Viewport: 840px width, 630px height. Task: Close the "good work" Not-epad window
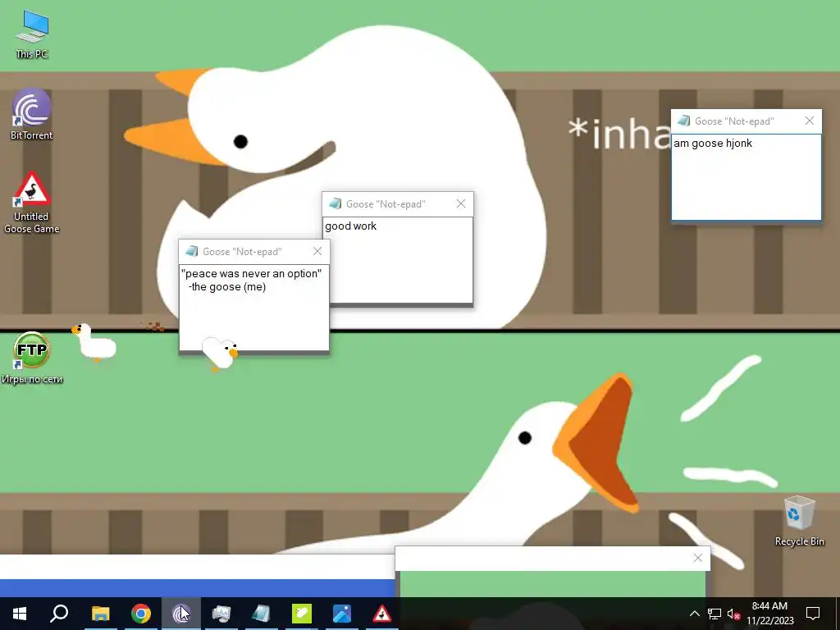pos(461,203)
